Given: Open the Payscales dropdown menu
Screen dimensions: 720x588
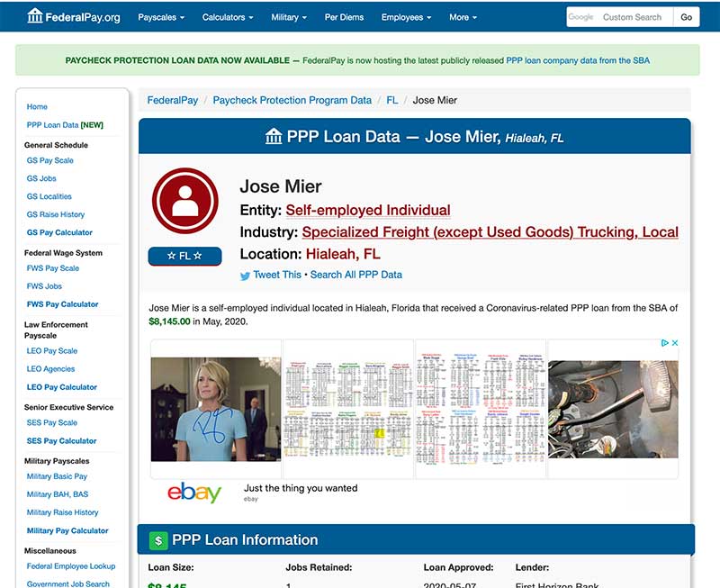Looking at the screenshot, I should click(161, 17).
